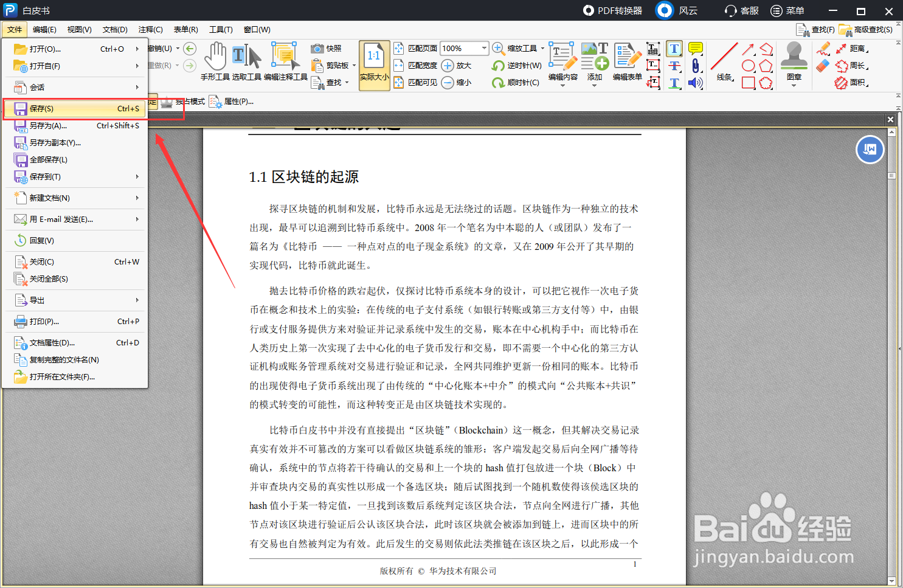903x588 pixels.
Task: Select the arrow drawing tool
Action: (749, 49)
